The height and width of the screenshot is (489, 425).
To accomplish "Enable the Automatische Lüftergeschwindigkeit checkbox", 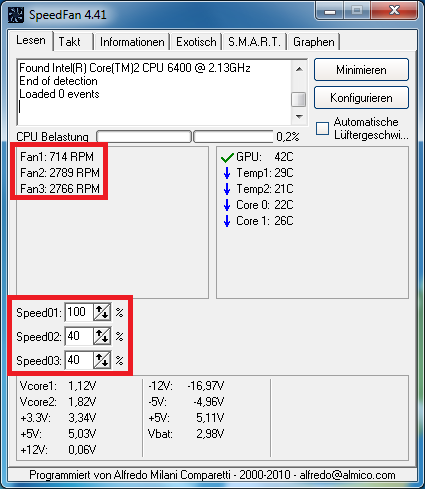I will [322, 128].
